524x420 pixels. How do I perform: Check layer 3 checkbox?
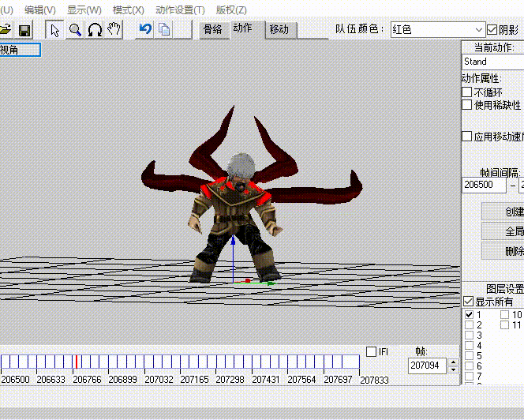pyautogui.click(x=470, y=335)
